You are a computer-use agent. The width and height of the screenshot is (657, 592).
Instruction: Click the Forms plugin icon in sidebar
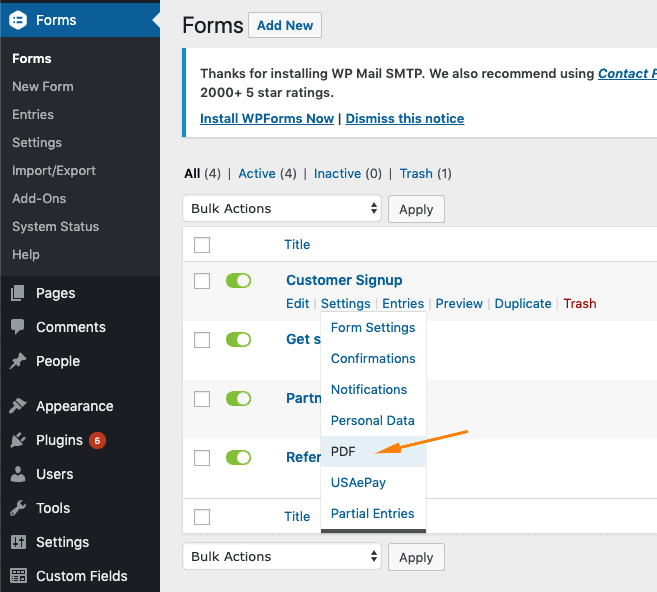point(18,20)
